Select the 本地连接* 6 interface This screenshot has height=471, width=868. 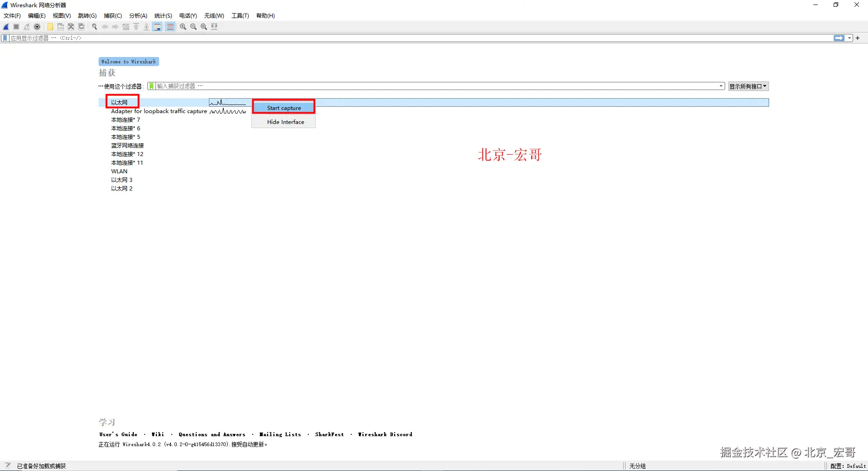tap(126, 128)
